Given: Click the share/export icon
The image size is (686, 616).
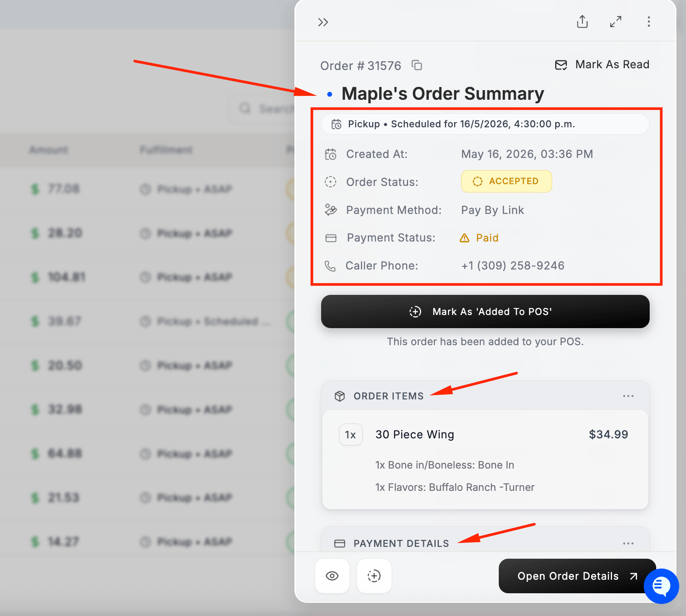Looking at the screenshot, I should point(582,21).
